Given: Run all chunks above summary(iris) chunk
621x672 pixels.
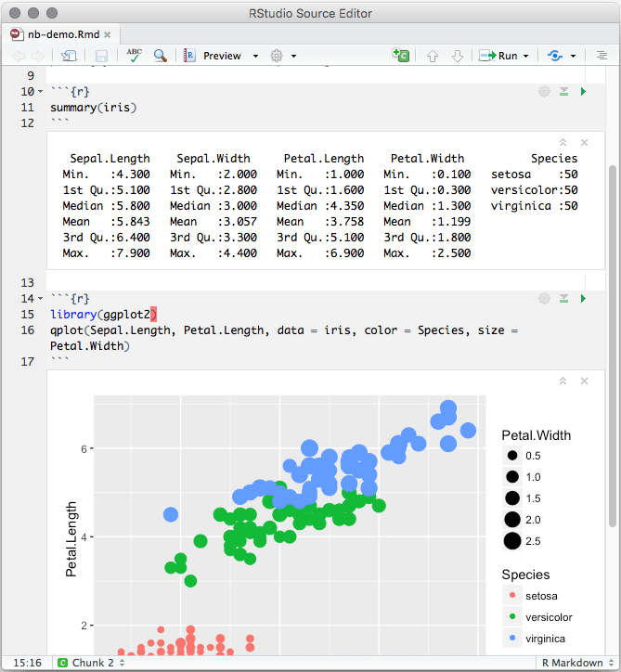Looking at the screenshot, I should [x=564, y=91].
